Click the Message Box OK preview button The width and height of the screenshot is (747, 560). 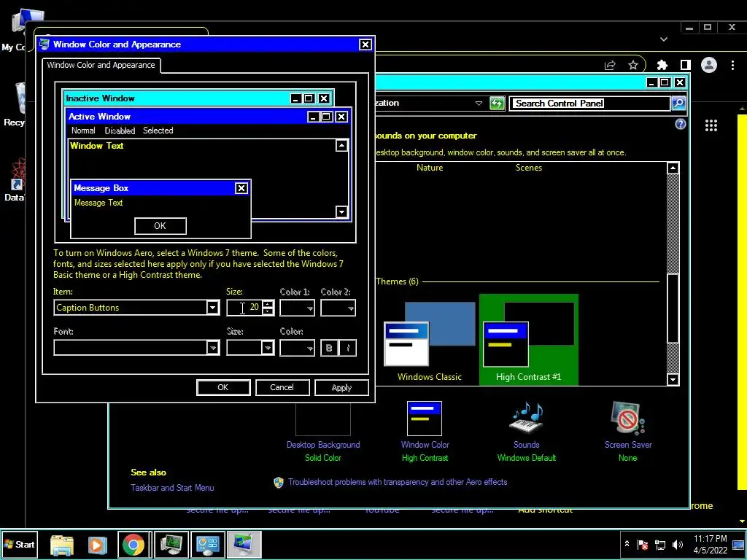(x=160, y=226)
